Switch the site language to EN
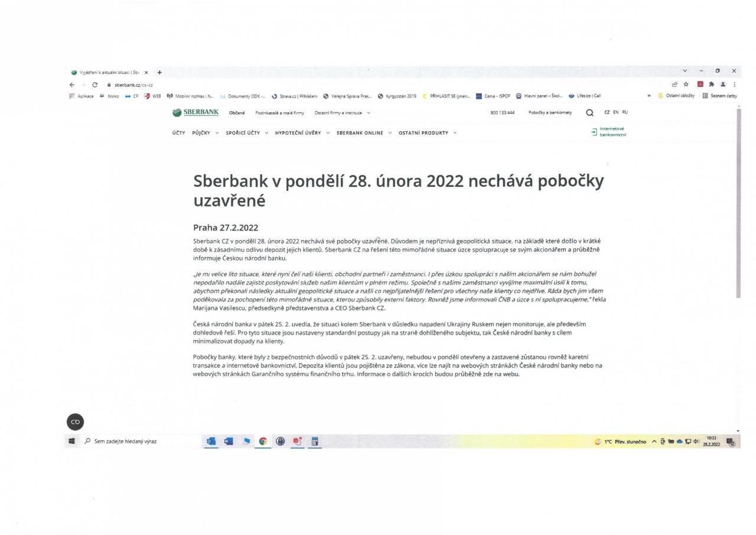The height and width of the screenshot is (535, 756). [615, 113]
